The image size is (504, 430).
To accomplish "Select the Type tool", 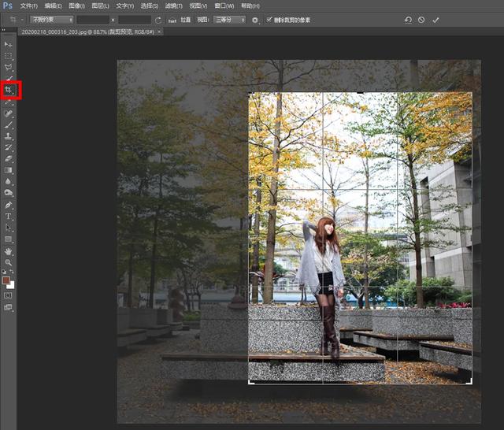I will pos(9,216).
